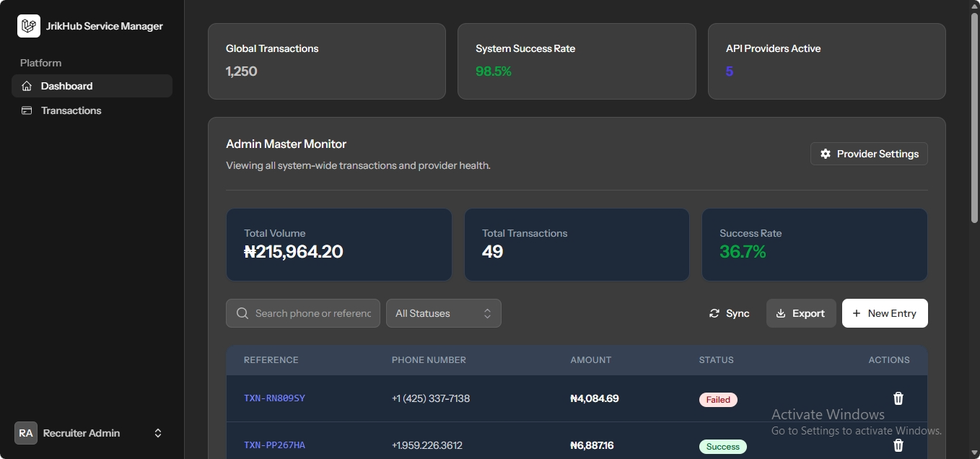Click amount ₦6,887.16
Image resolution: width=980 pixels, height=459 pixels.
592,445
